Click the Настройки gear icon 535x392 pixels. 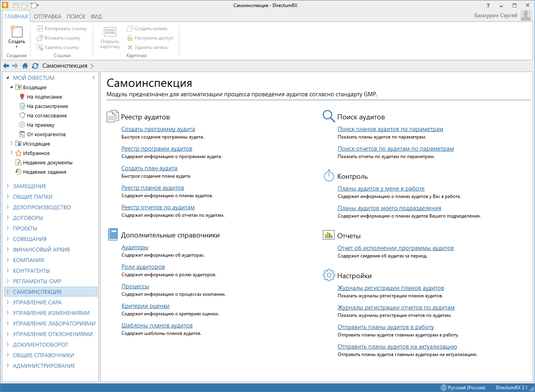click(329, 275)
